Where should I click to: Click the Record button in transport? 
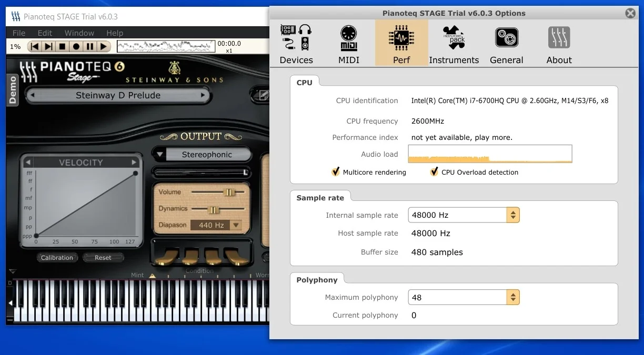pyautogui.click(x=76, y=47)
